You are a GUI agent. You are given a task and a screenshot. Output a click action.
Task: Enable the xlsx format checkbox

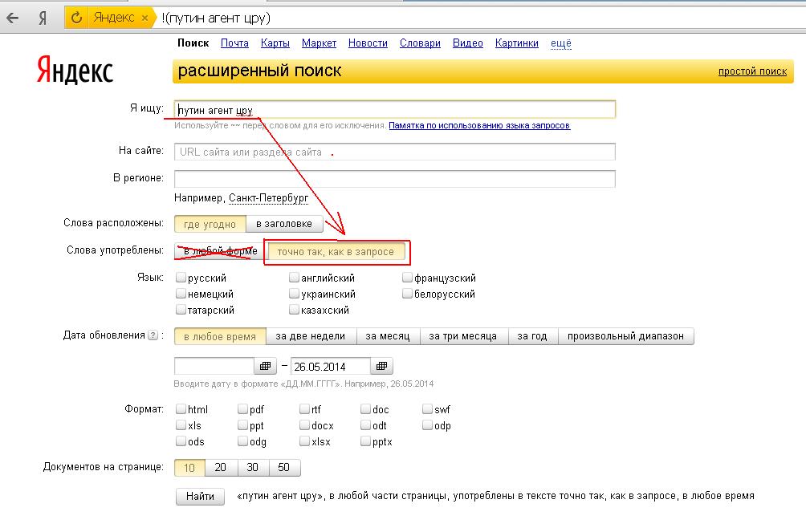[x=304, y=441]
